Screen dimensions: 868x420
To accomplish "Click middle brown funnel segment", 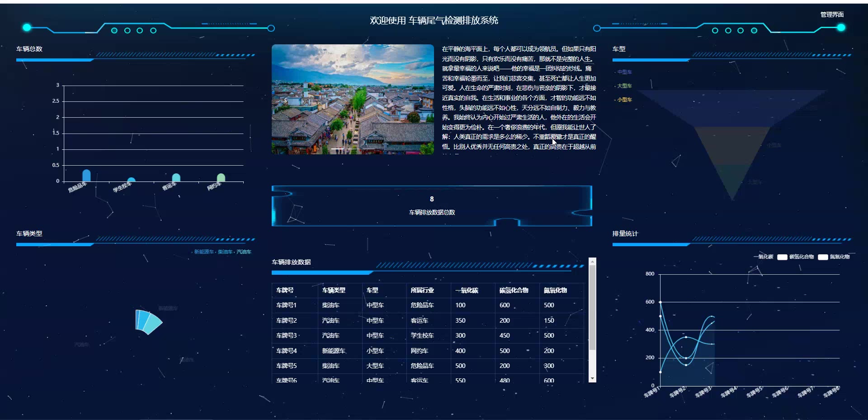I will tap(732, 145).
